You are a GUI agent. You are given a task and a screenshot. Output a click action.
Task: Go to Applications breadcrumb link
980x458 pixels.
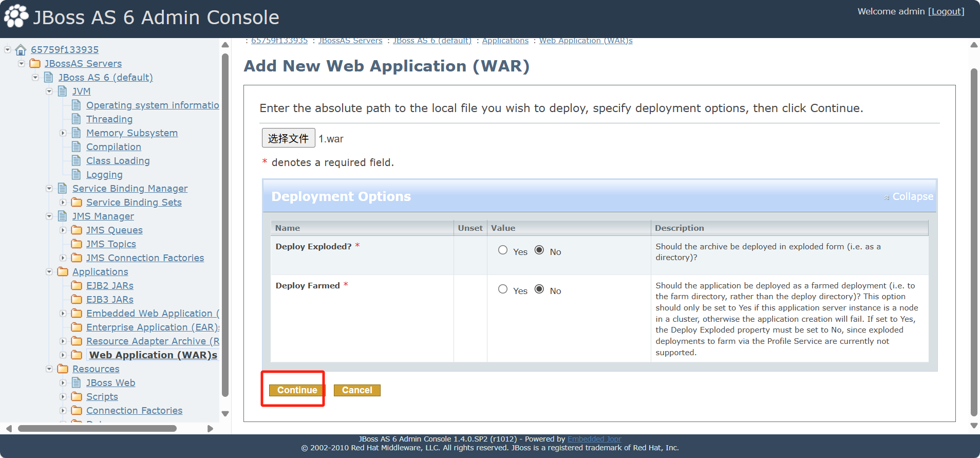click(505, 41)
